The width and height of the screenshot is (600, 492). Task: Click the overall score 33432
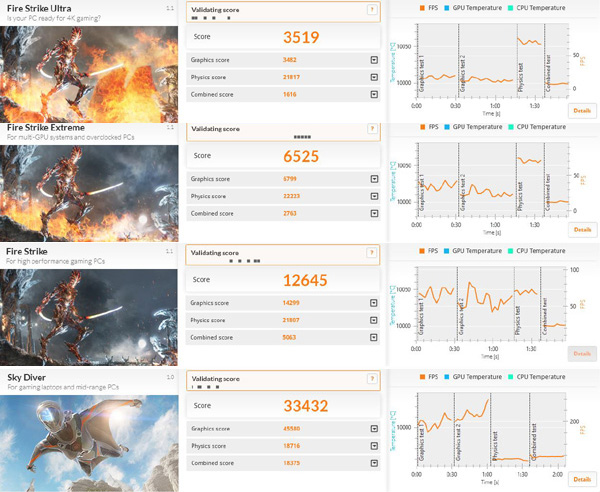306,406
